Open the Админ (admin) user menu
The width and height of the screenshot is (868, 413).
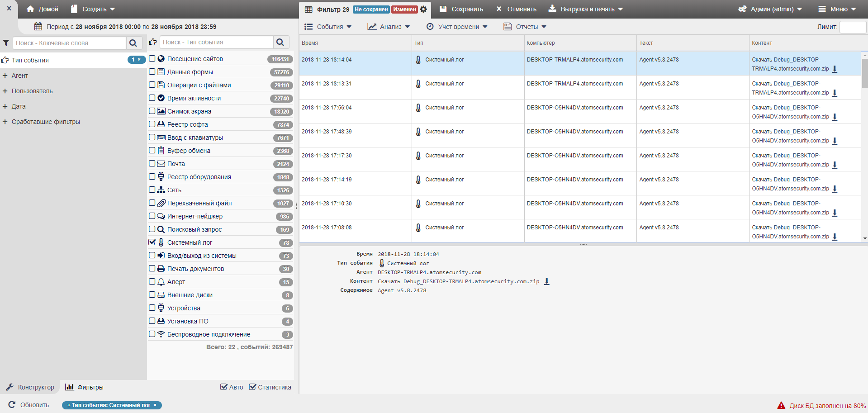(x=770, y=9)
